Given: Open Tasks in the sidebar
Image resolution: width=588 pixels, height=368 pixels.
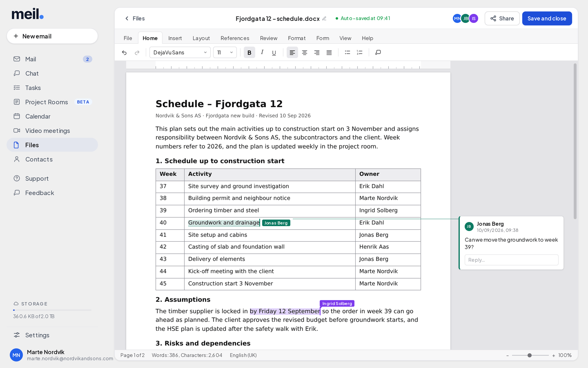Looking at the screenshot, I should 52,88.
